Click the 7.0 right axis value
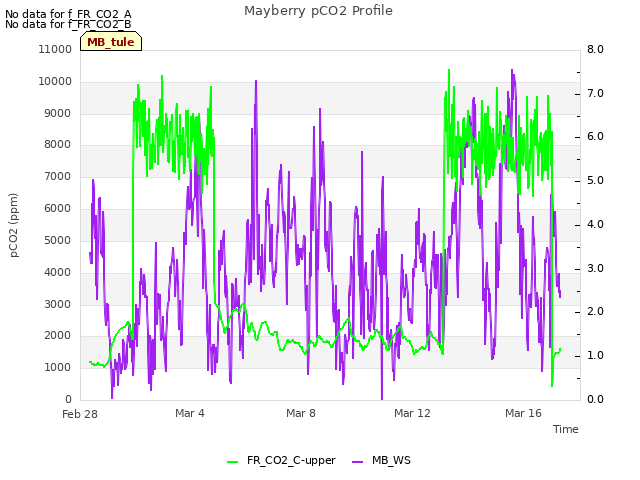 (x=596, y=93)
